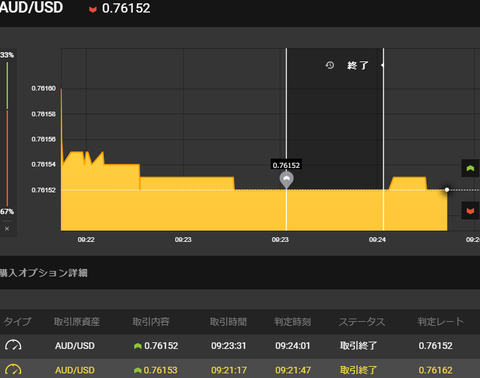Click the green up-arrow High button
The height and width of the screenshot is (378, 480).
[x=470, y=168]
